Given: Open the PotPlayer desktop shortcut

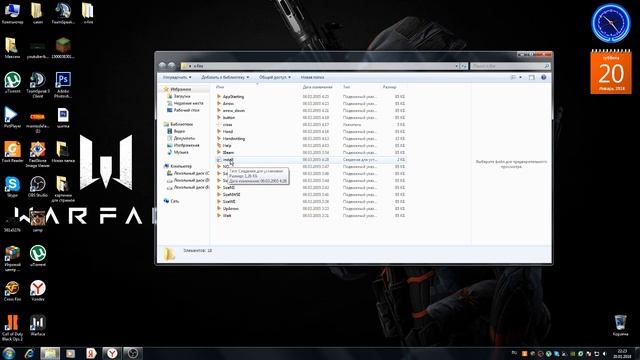Looking at the screenshot, I should [12, 118].
